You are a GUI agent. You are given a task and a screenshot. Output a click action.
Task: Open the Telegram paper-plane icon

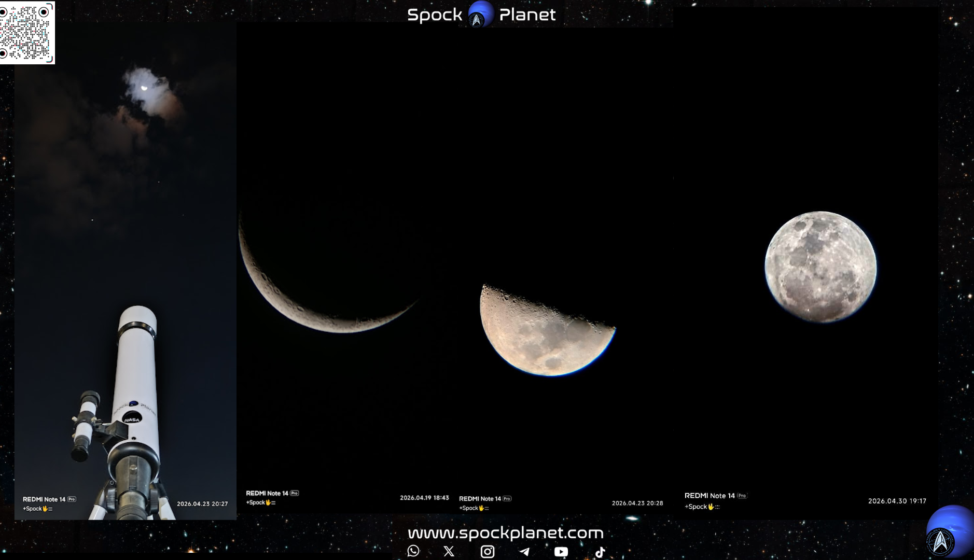click(524, 552)
